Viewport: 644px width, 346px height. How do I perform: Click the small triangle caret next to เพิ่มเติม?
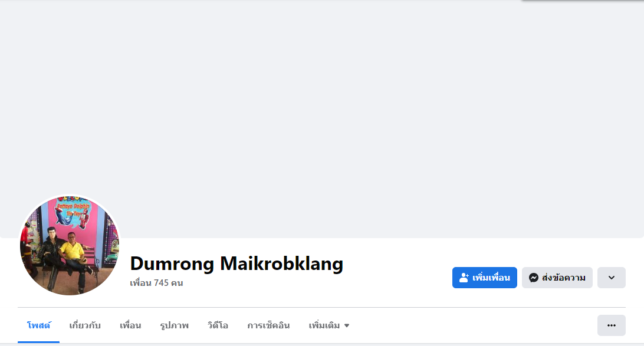tap(347, 326)
